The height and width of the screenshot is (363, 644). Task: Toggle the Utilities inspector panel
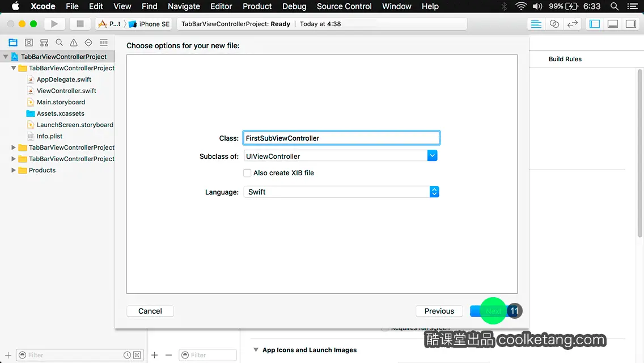(x=631, y=24)
